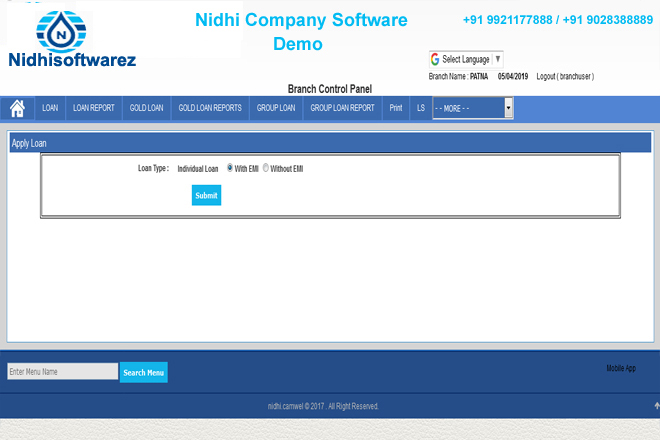This screenshot has width=660, height=440.
Task: Click the branch name PATNA
Action: click(479, 77)
